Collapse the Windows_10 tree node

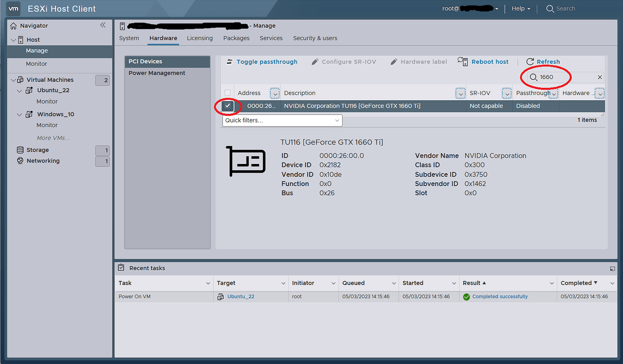[20, 114]
